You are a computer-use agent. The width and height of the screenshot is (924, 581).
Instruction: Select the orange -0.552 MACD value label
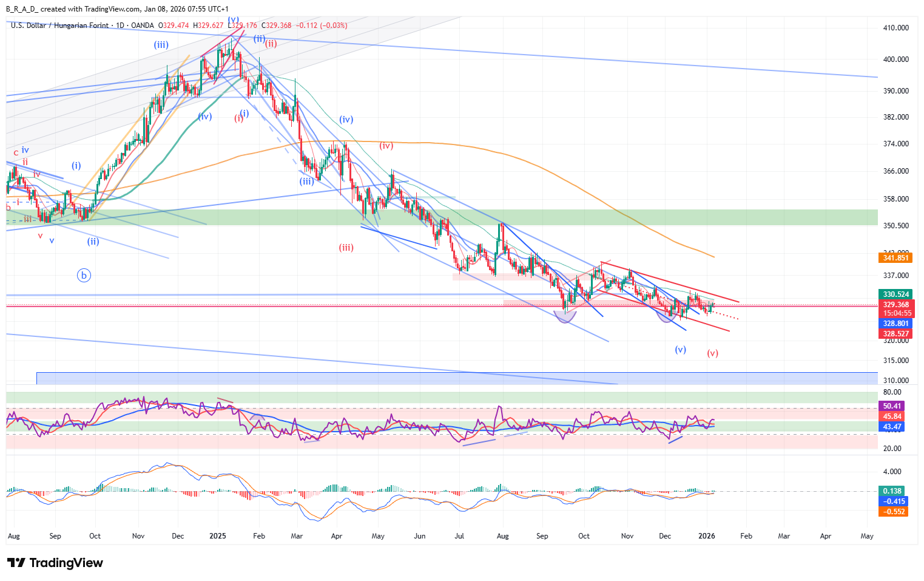point(894,512)
